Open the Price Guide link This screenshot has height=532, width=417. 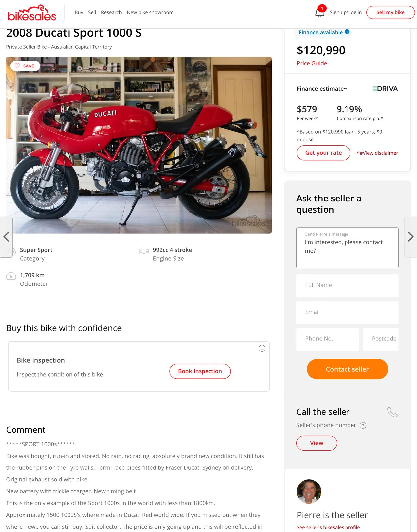click(x=312, y=63)
